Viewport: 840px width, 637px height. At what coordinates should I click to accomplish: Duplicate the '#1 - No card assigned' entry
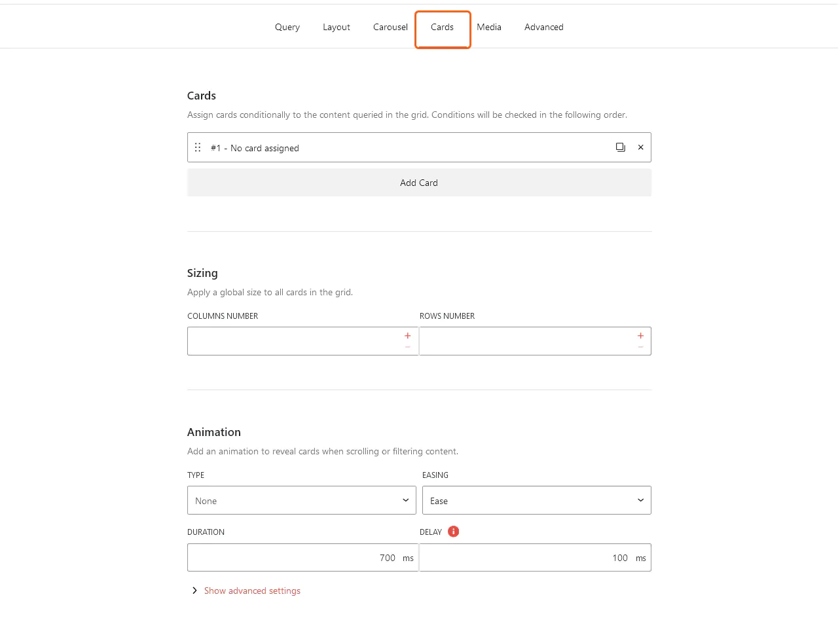tap(620, 147)
